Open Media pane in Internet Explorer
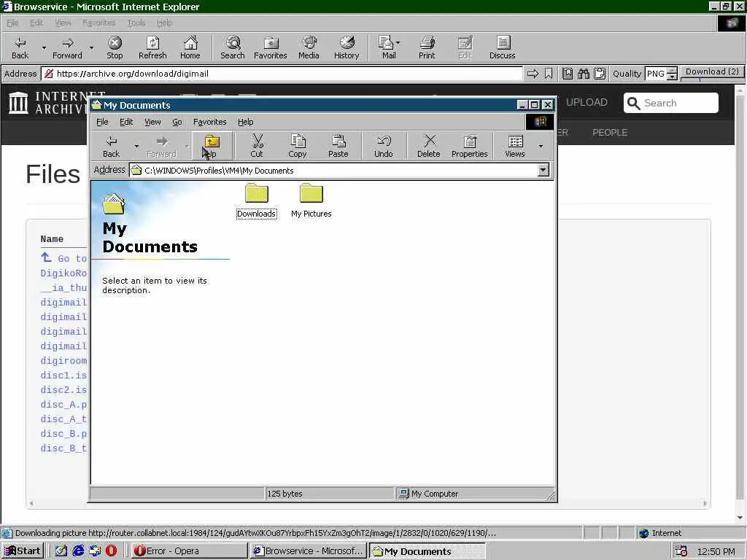The height and width of the screenshot is (560, 747). tap(309, 47)
